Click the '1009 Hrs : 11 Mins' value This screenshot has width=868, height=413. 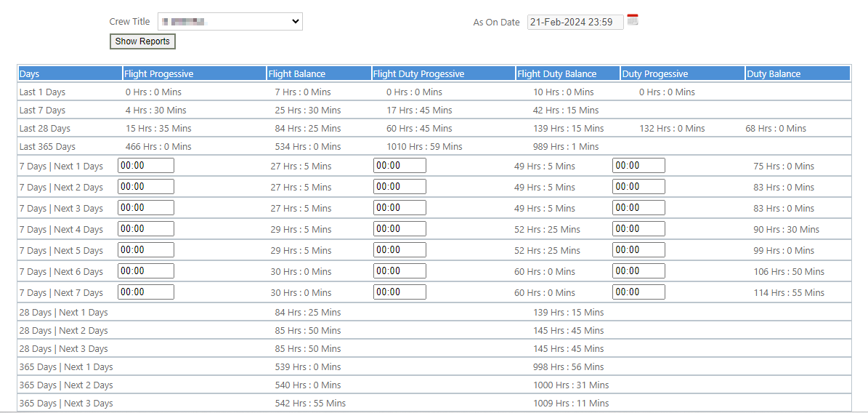tap(571, 404)
